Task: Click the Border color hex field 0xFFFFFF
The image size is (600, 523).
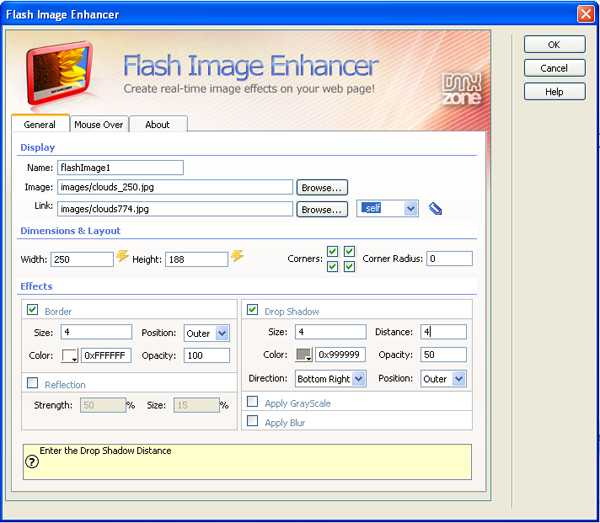Action: click(x=106, y=355)
